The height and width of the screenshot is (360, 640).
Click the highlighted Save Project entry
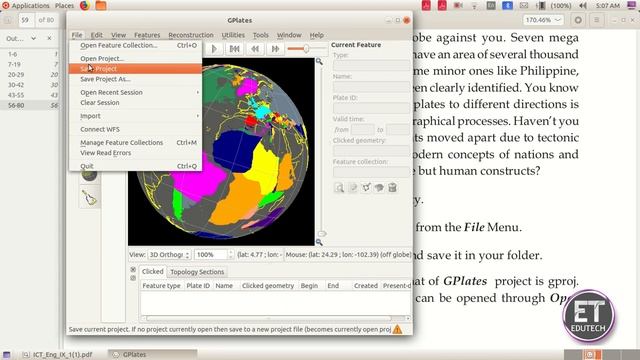pos(135,69)
